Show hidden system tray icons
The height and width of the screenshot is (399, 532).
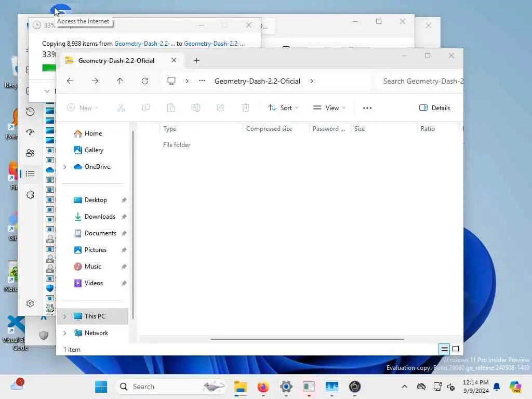click(404, 387)
